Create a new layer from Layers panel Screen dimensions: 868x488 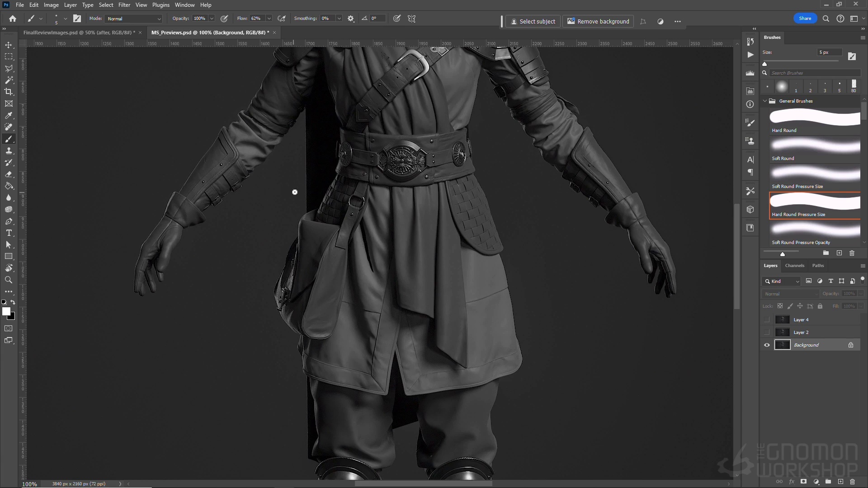[x=840, y=482]
